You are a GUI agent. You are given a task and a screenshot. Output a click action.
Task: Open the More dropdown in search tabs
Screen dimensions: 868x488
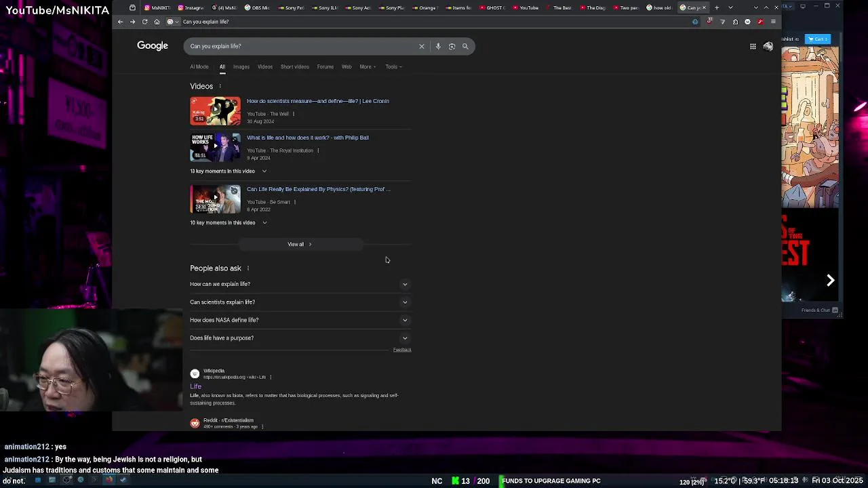(368, 66)
